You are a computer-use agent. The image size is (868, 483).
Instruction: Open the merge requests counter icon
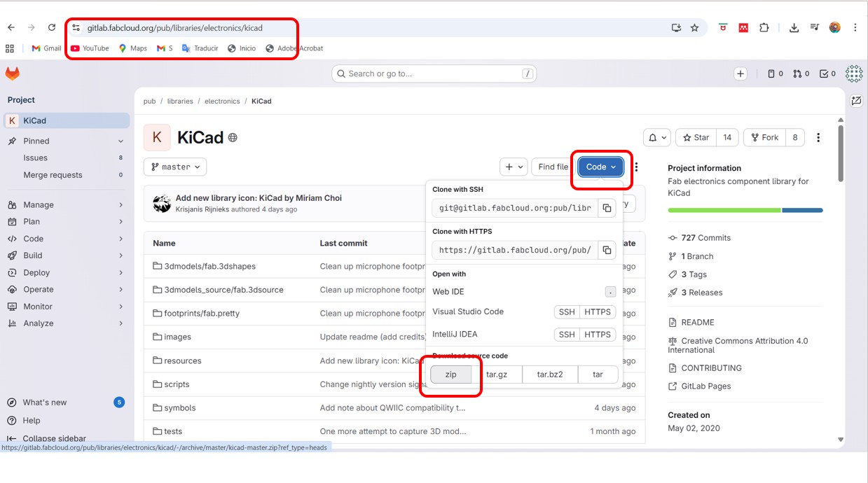[x=801, y=73]
